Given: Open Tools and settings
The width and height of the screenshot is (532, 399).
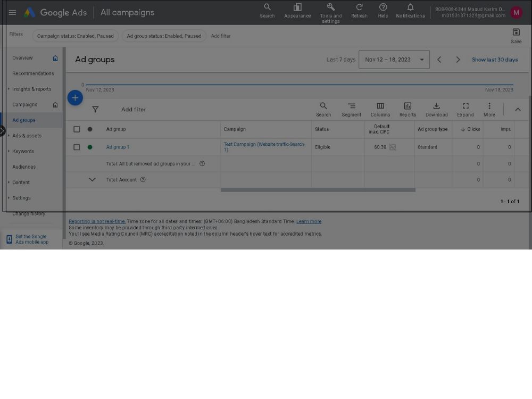Looking at the screenshot, I should (x=331, y=13).
